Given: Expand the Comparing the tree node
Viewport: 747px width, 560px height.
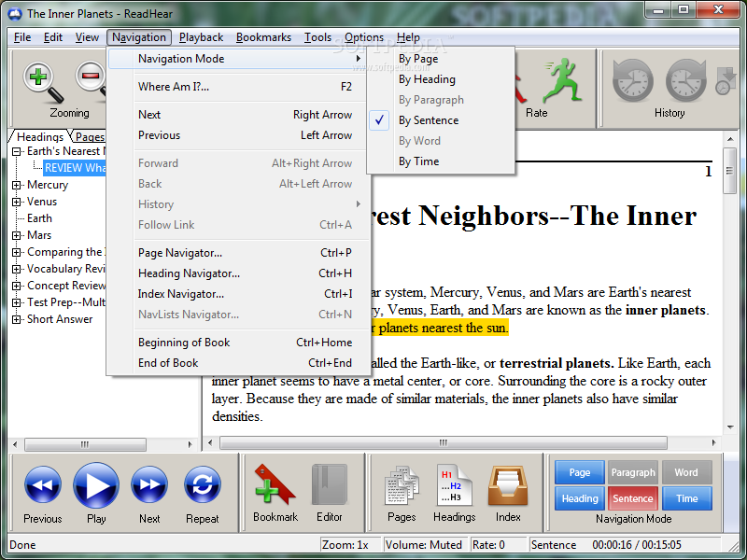Looking at the screenshot, I should [17, 252].
